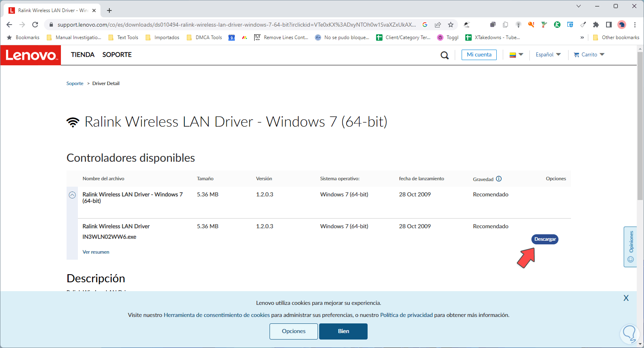Open the SOPORTE menu

pyautogui.click(x=117, y=55)
